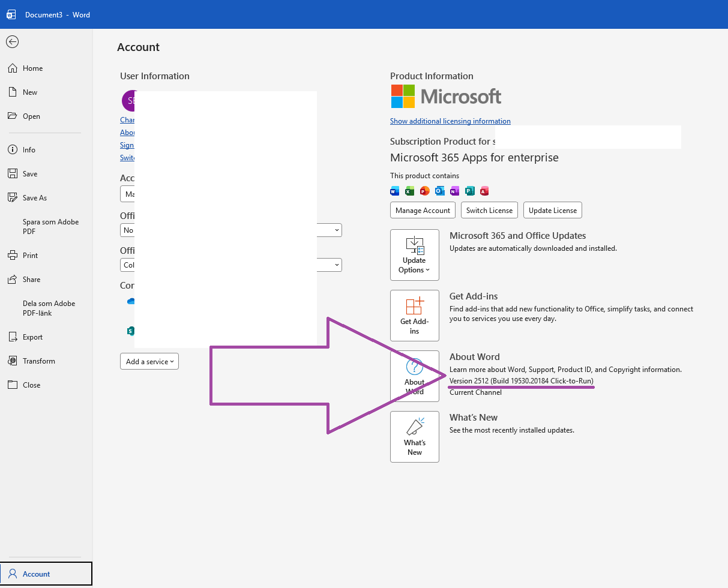
Task: Click text Updates are automatically downloaded and installed
Action: 533,248
